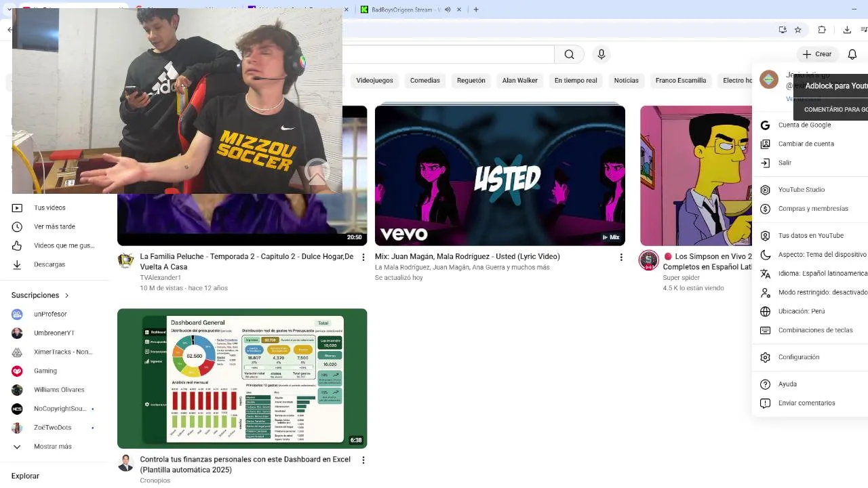Expand Suscripciones section arrow
The image size is (868, 488).
click(66, 296)
